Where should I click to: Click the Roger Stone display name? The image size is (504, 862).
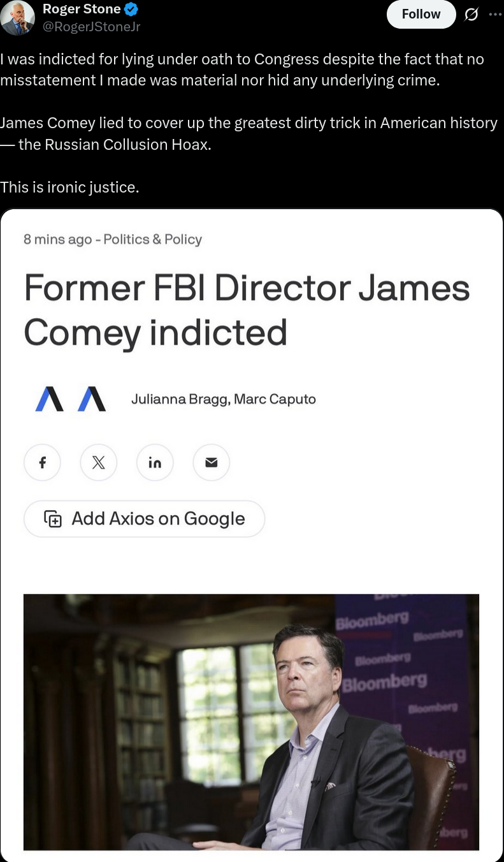[x=82, y=10]
